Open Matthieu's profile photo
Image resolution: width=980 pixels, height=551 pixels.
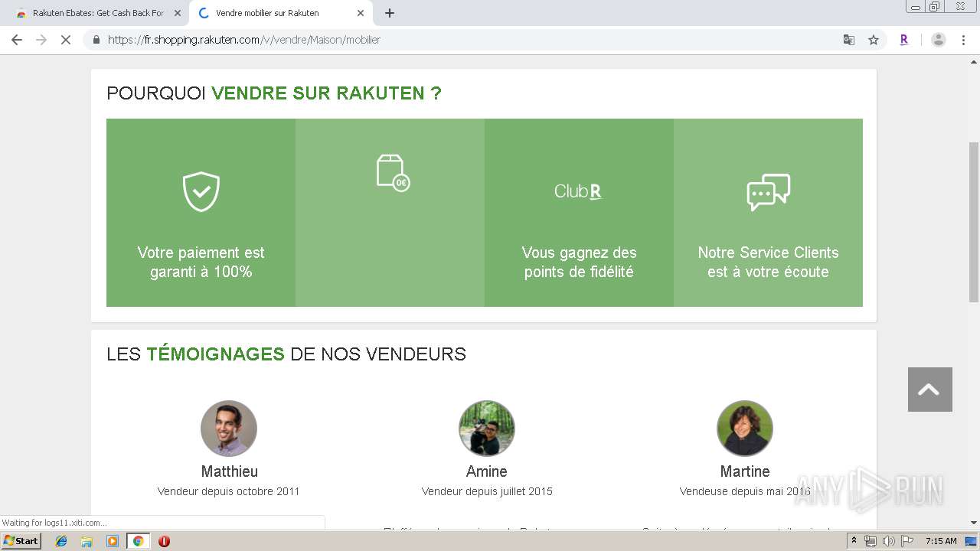coord(229,429)
